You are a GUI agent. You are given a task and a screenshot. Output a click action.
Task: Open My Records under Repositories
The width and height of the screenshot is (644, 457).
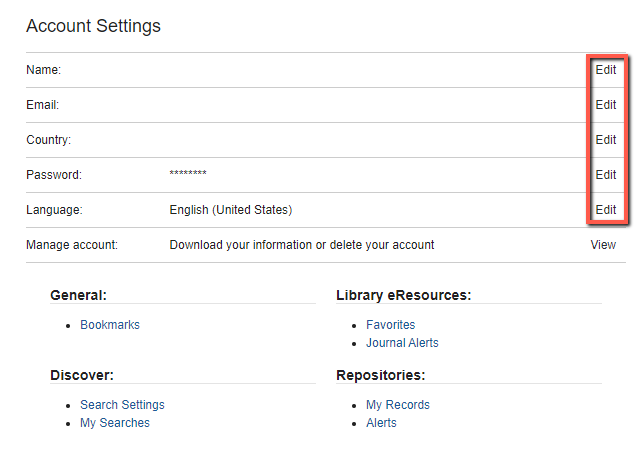[x=398, y=405]
